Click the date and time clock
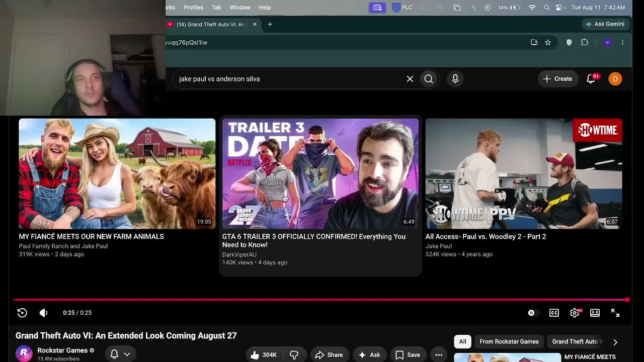This screenshot has height=362, width=644. (x=598, y=8)
